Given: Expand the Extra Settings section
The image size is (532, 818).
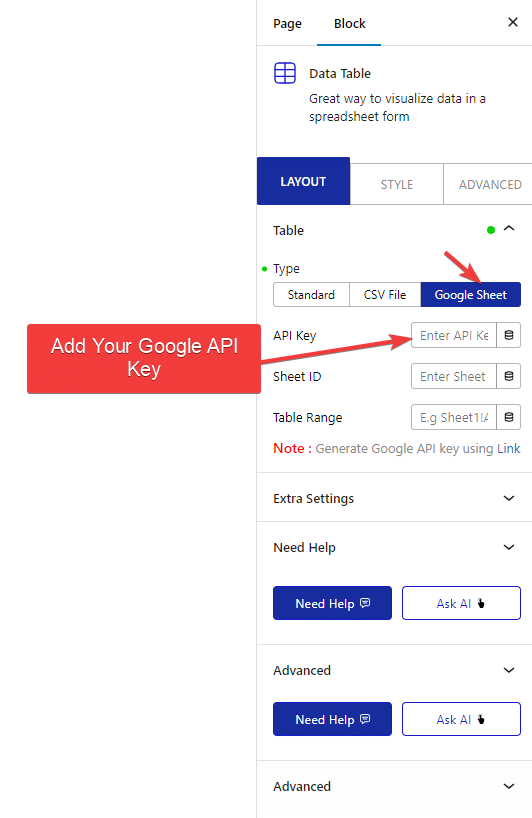Looking at the screenshot, I should pyautogui.click(x=394, y=498).
